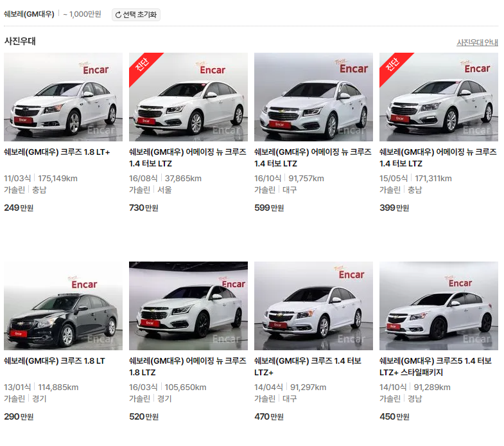The height and width of the screenshot is (446, 504).
Task: Click the 쉐보레(GM대우) filter label
Action: coord(29,14)
